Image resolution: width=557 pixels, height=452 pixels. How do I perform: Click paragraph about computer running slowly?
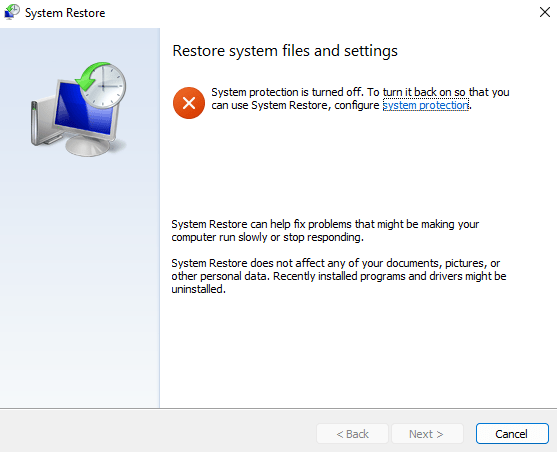pyautogui.click(x=325, y=231)
